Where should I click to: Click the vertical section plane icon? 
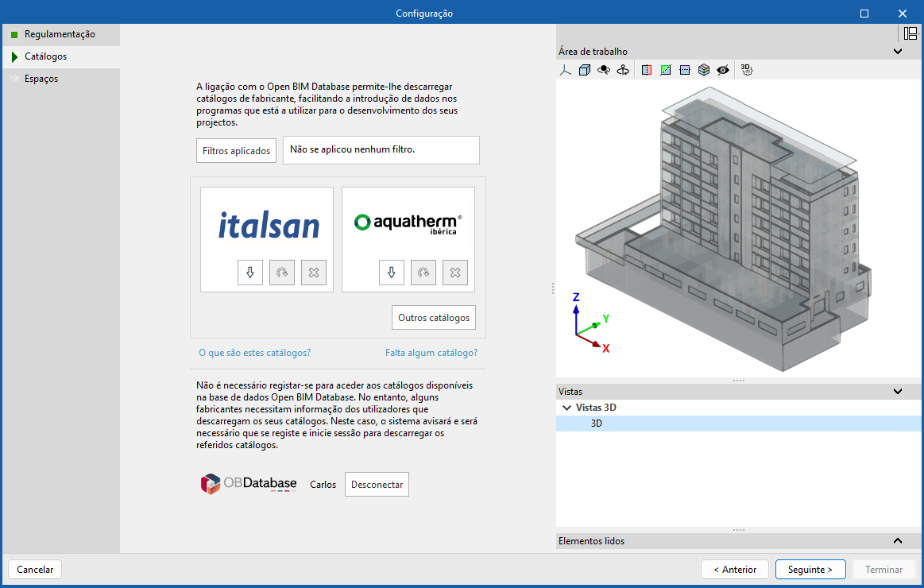pos(646,70)
